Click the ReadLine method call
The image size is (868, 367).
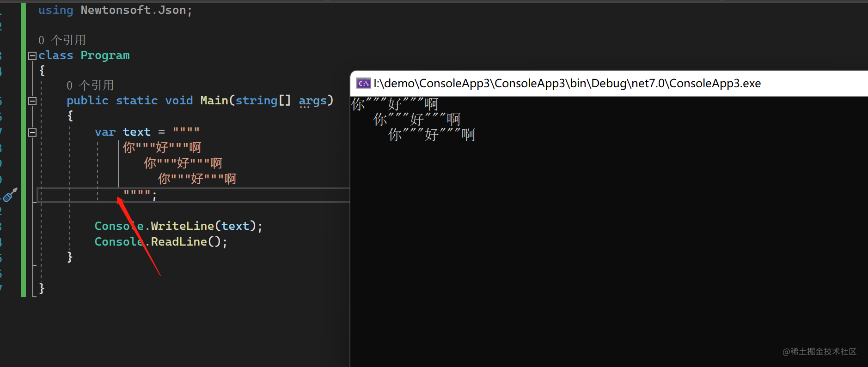point(178,241)
